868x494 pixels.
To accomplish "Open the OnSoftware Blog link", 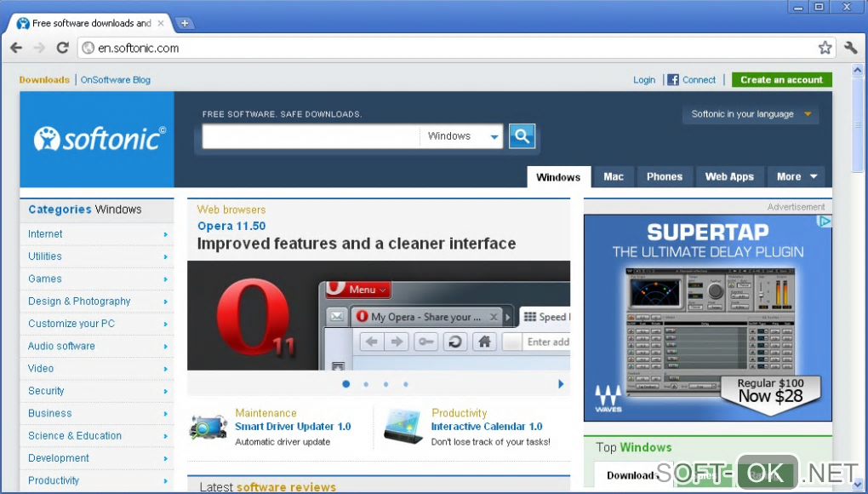I will tap(115, 80).
